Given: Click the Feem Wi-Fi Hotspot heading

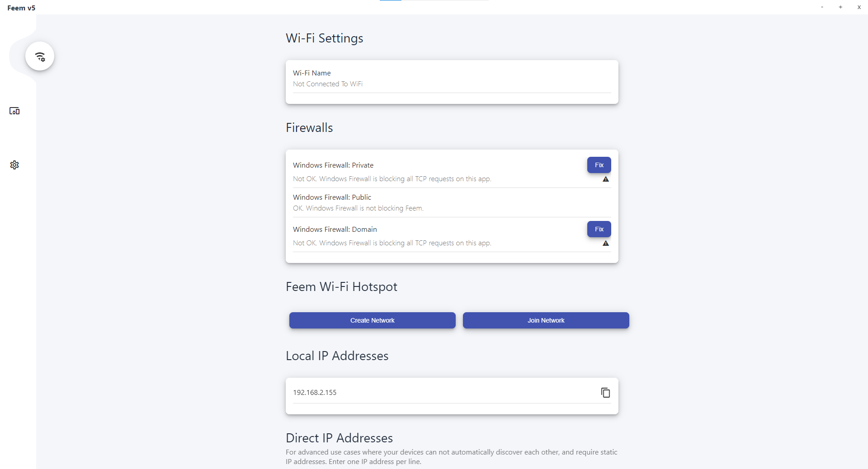Looking at the screenshot, I should pos(341,287).
